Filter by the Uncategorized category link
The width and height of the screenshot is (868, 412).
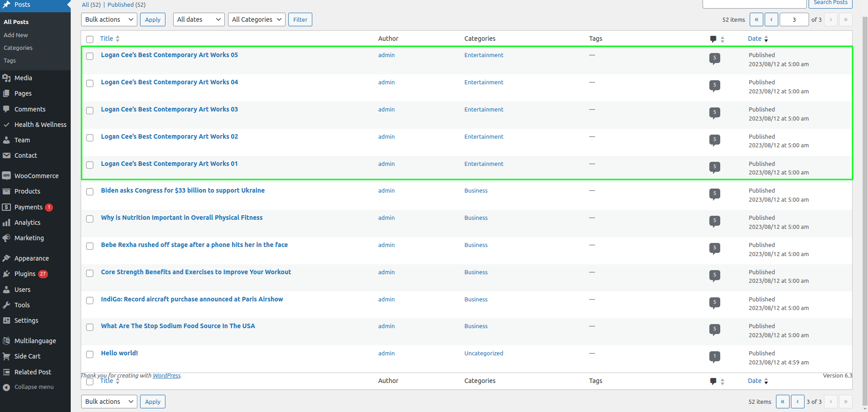pyautogui.click(x=484, y=353)
